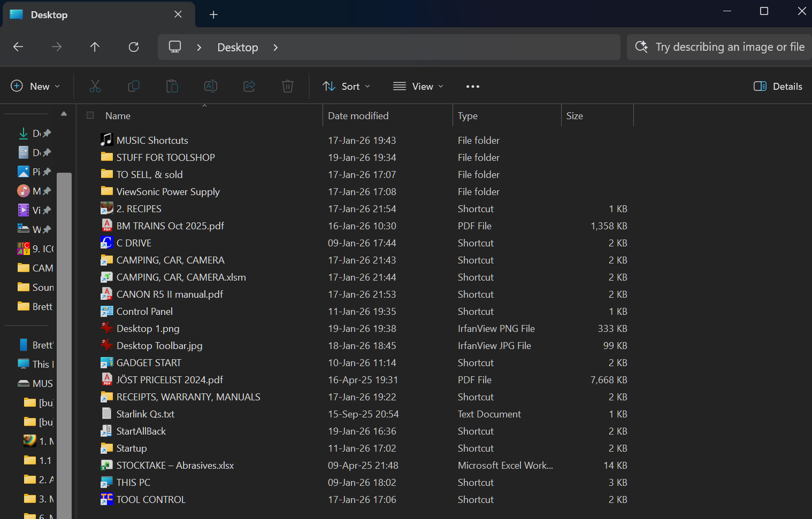Click the pinned Music icon in the sidebar

click(x=24, y=191)
